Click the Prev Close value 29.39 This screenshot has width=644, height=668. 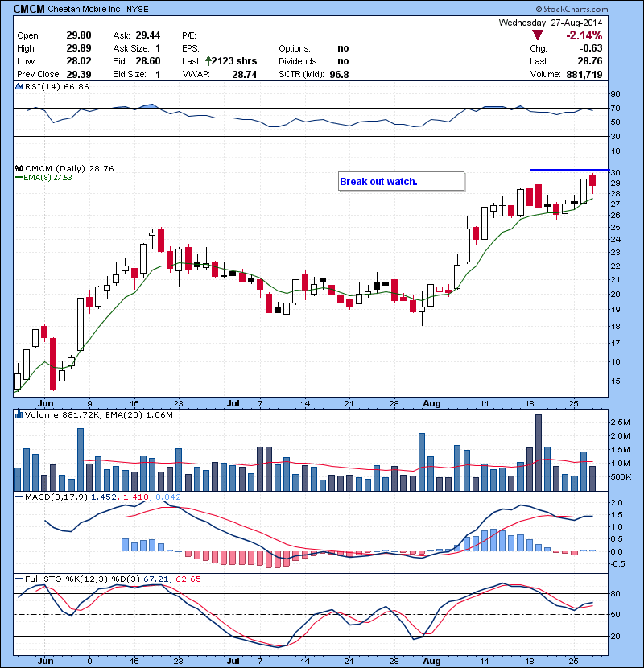79,75
